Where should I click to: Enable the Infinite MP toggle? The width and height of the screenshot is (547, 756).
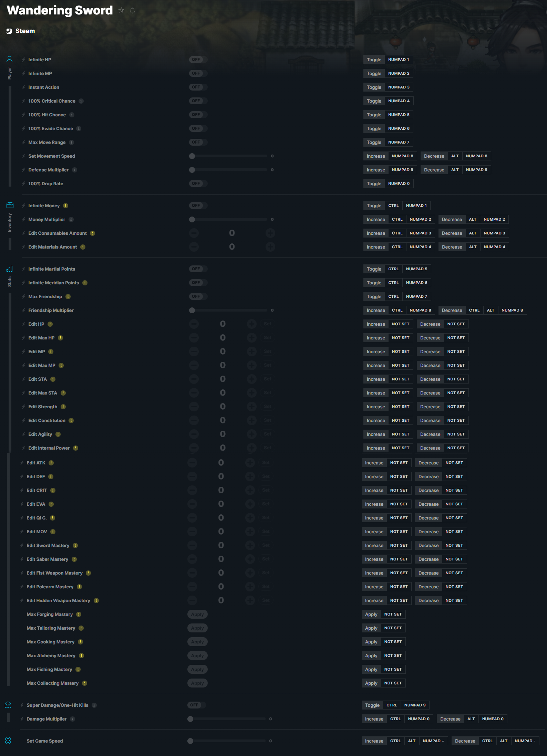tap(198, 73)
